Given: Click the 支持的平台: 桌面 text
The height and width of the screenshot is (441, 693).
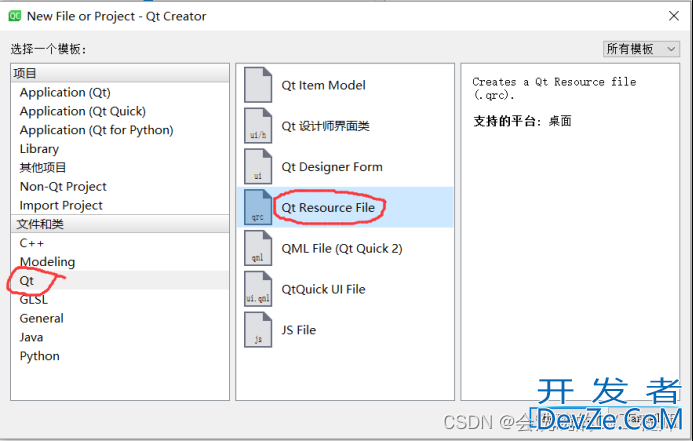Looking at the screenshot, I should (x=522, y=121).
